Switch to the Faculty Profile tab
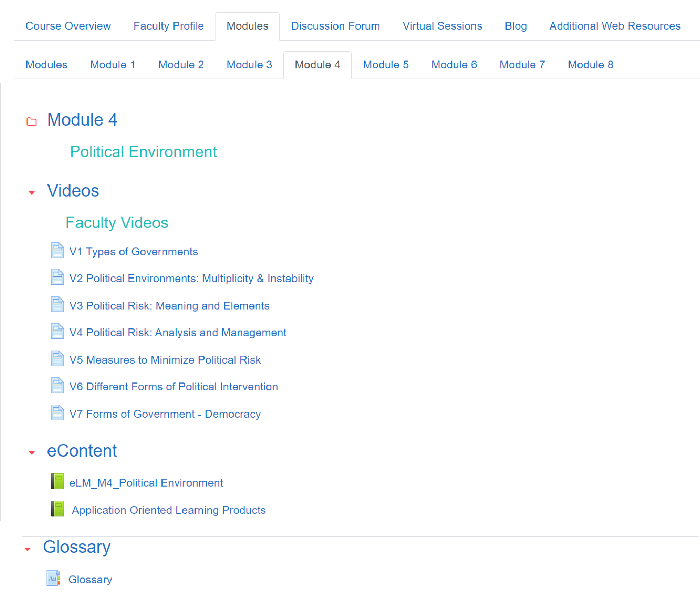This screenshot has height=597, width=700. (169, 26)
